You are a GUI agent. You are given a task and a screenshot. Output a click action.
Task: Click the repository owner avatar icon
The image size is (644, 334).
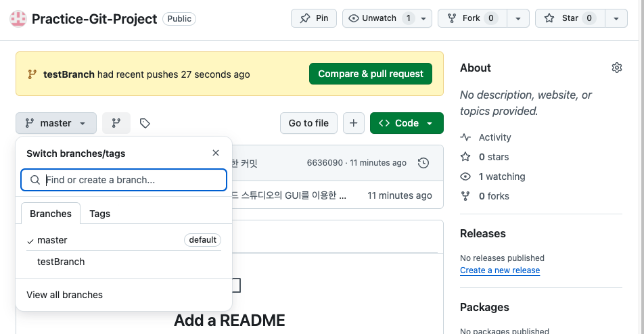pyautogui.click(x=18, y=19)
